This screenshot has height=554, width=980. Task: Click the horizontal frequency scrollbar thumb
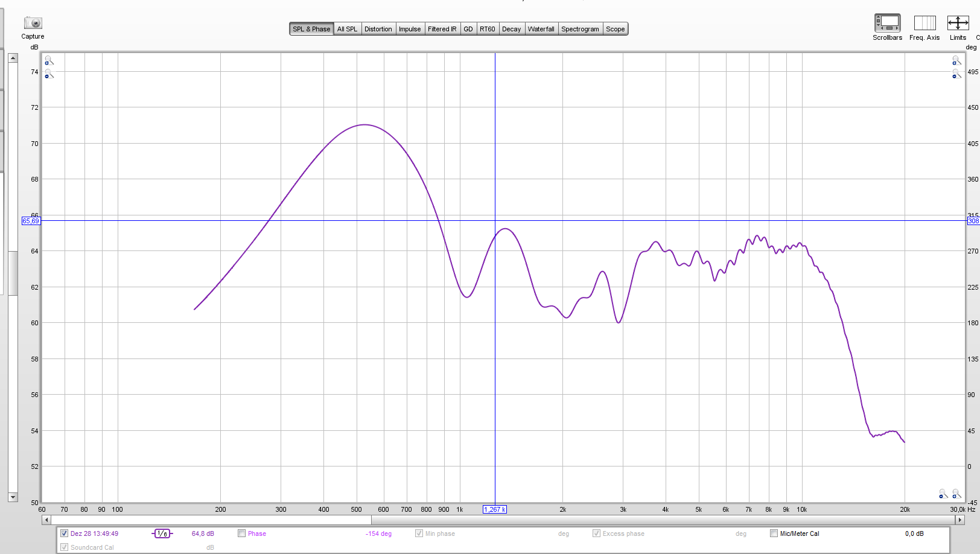[211, 520]
